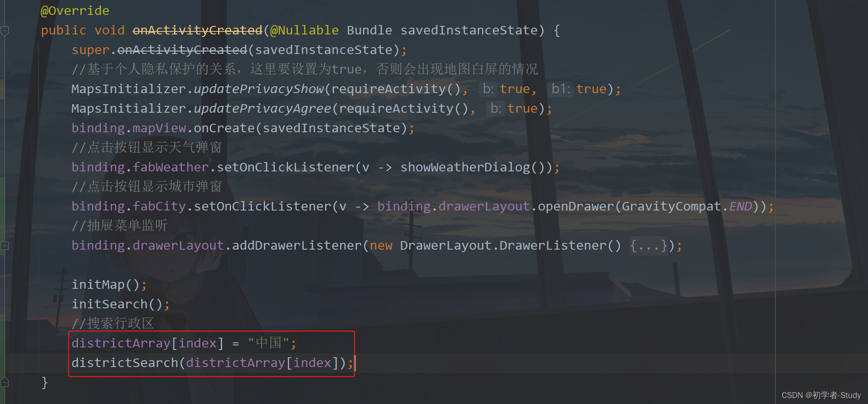
Task: Click the //搜索行政区 comment
Action: (113, 323)
